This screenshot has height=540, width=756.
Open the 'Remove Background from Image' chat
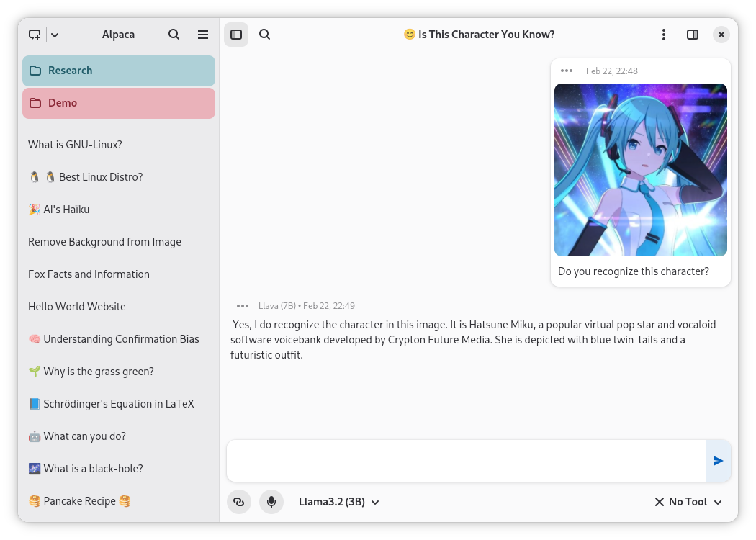click(x=119, y=241)
